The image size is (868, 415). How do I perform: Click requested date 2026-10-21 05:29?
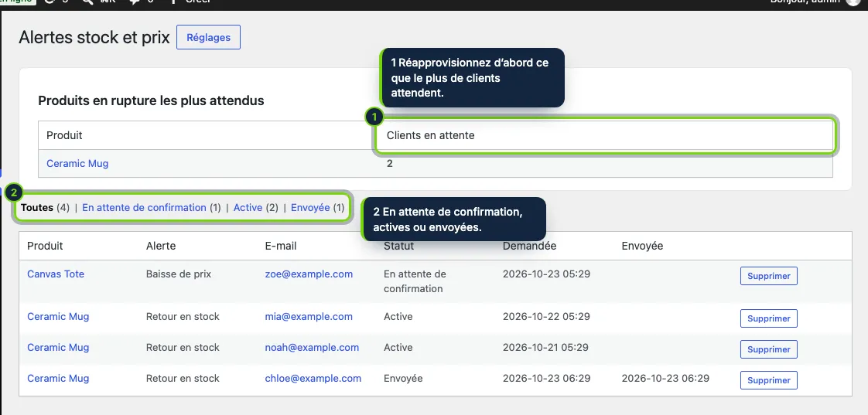click(x=546, y=348)
